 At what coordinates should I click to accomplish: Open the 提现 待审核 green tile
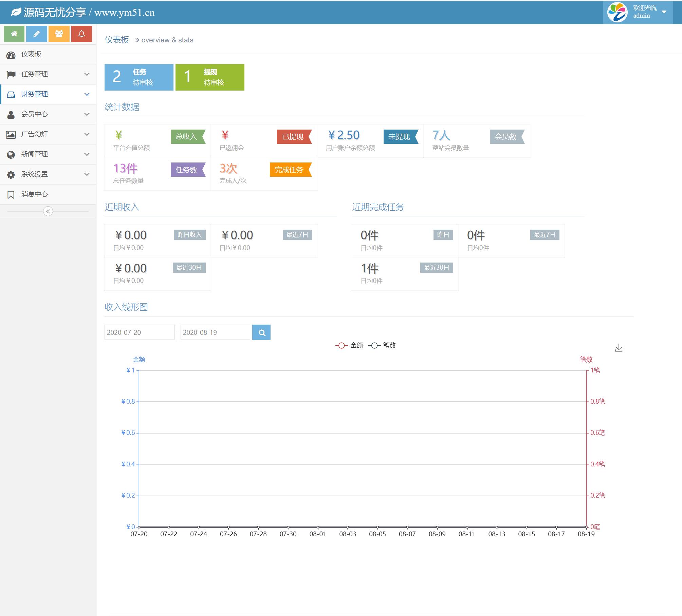(x=210, y=77)
